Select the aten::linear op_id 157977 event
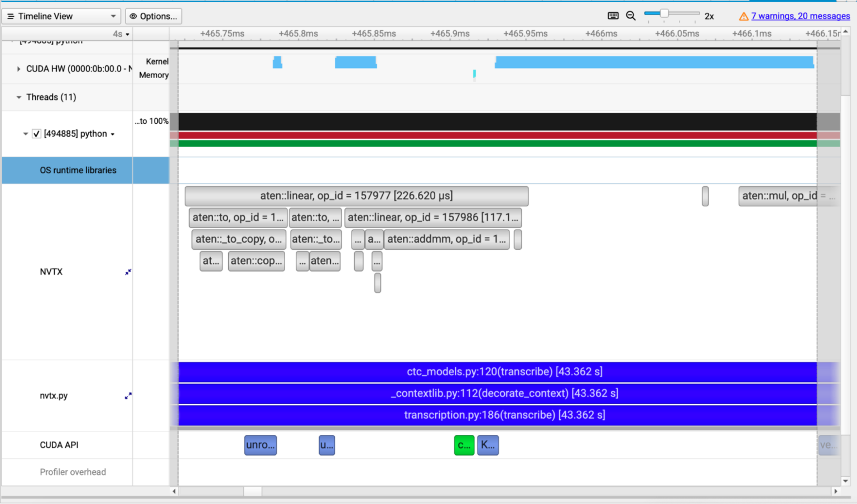 [x=357, y=196]
